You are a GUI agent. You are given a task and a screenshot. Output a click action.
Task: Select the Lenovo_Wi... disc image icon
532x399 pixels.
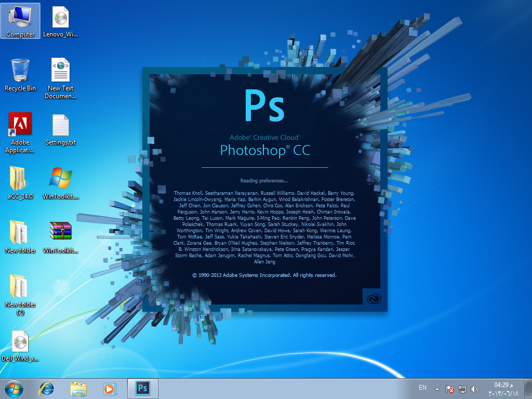[60, 21]
